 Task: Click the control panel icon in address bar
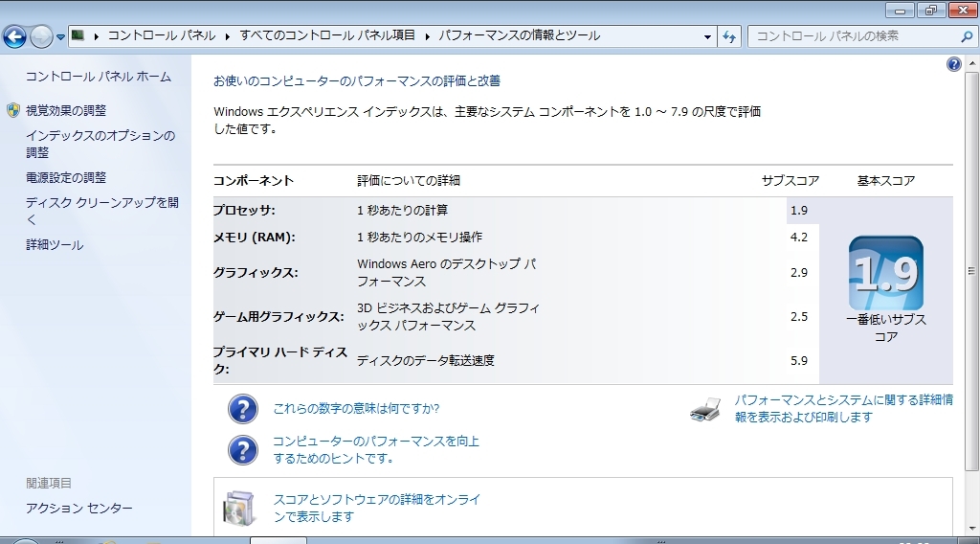click(78, 35)
